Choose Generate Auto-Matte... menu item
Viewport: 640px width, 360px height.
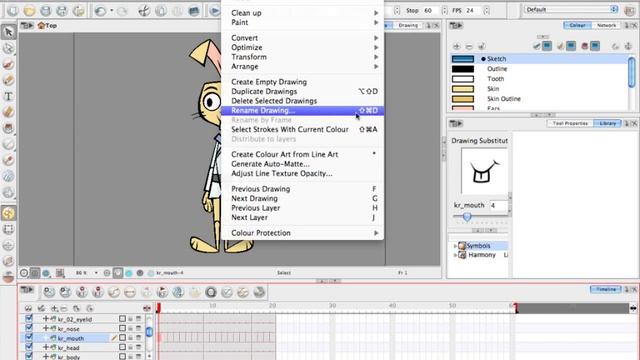pos(302,164)
